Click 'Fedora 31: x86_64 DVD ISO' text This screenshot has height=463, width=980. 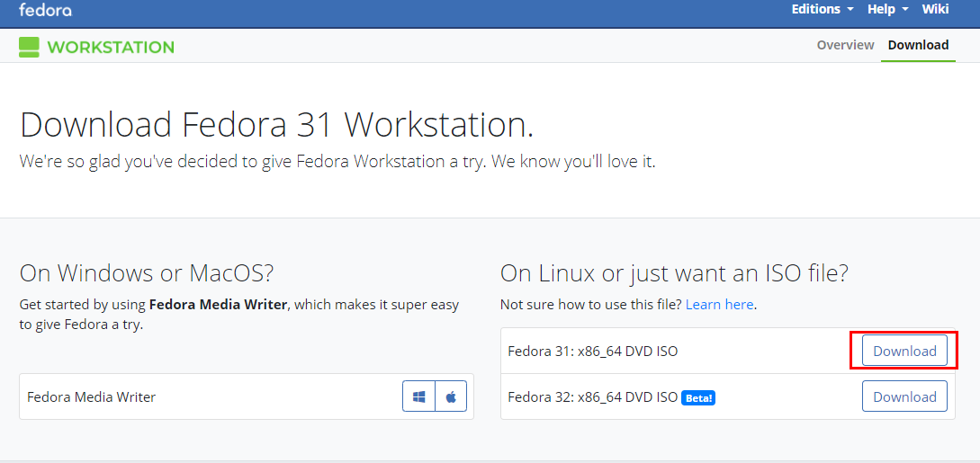click(x=592, y=352)
